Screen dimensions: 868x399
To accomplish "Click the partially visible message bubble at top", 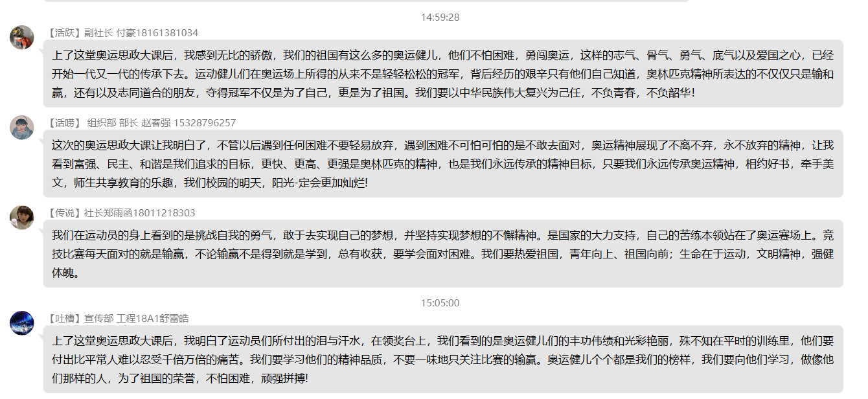I will point(366,1).
